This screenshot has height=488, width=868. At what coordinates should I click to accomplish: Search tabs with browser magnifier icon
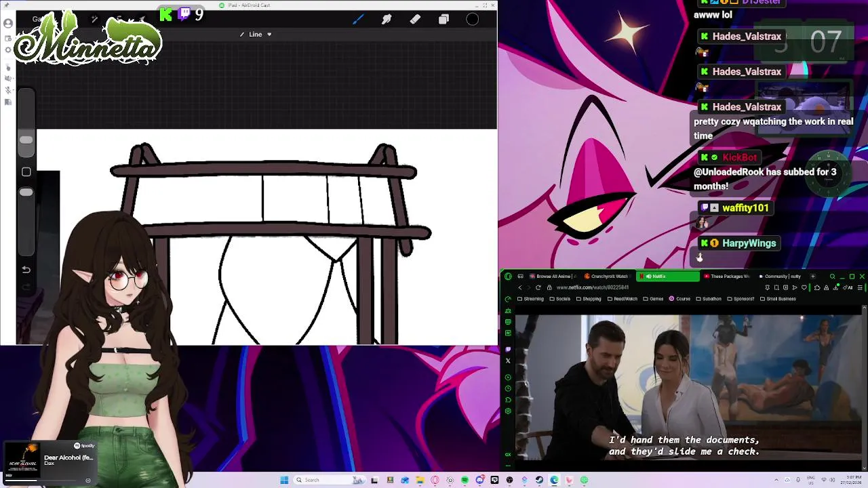coord(833,276)
